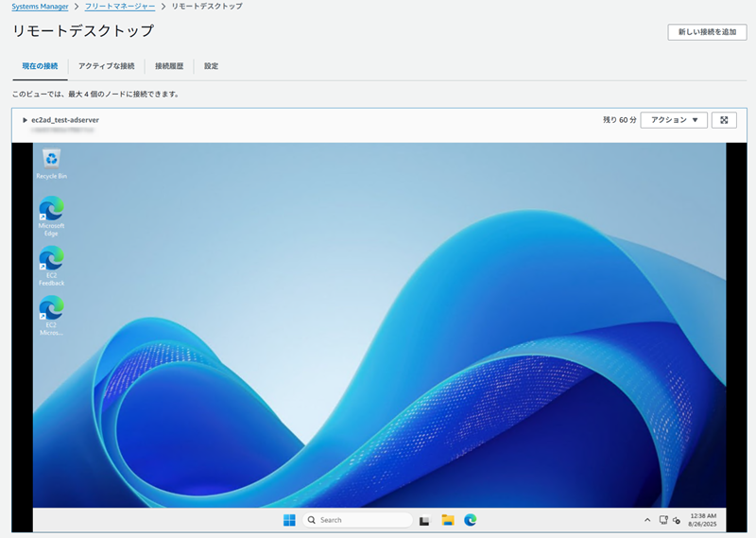Click the 新しい接続を追加 button

point(707,32)
